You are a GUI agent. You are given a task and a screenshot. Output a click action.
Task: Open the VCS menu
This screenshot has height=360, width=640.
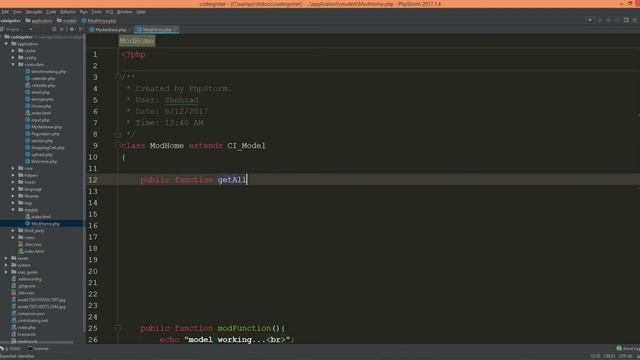click(109, 12)
